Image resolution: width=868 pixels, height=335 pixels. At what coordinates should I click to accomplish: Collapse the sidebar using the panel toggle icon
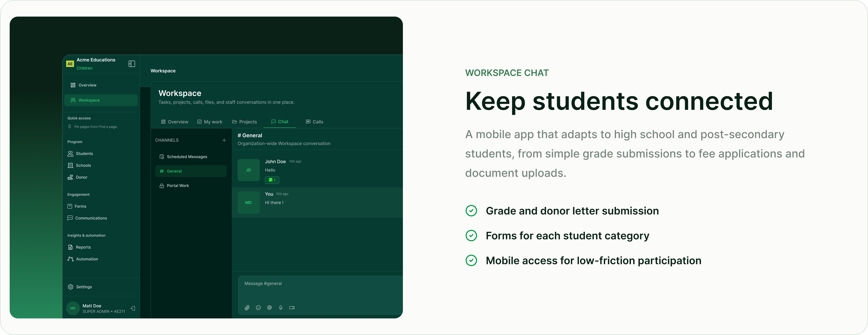[132, 64]
